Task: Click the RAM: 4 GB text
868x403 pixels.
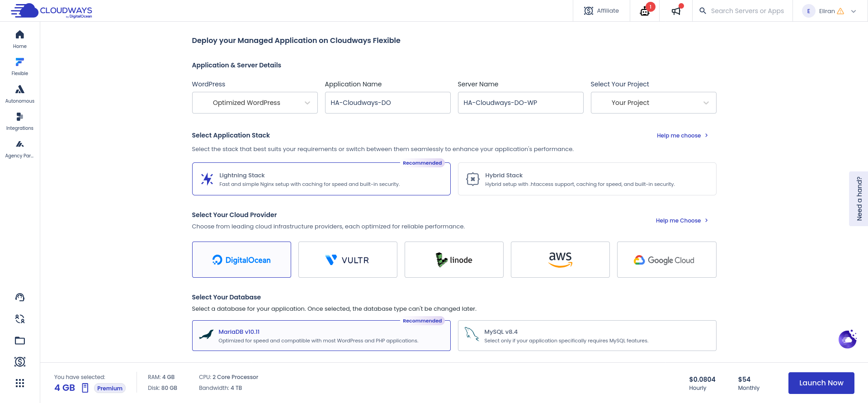Action: click(161, 377)
